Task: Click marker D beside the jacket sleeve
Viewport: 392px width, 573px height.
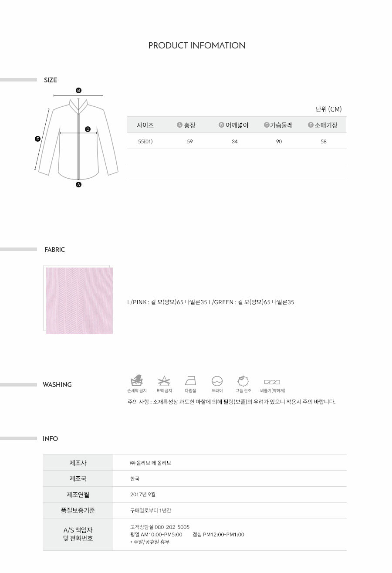Action: (x=37, y=139)
